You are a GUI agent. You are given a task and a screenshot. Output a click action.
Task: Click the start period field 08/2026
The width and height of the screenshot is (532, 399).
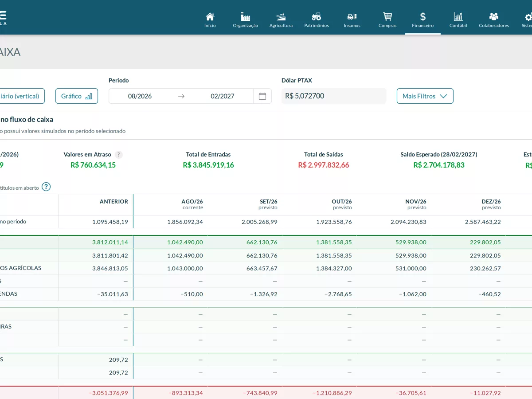pos(140,96)
